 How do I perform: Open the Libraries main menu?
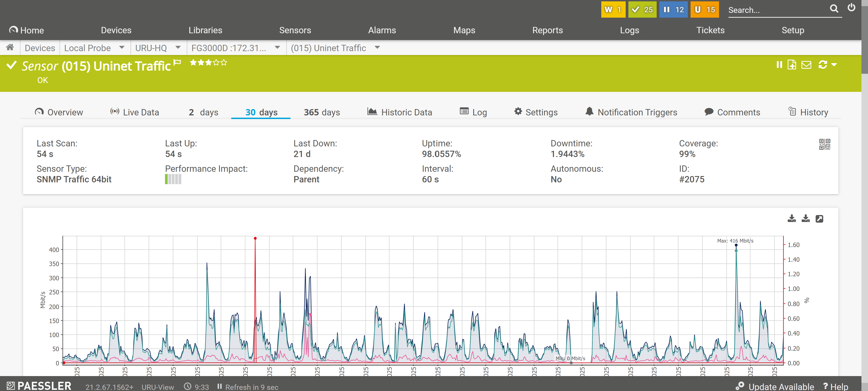205,30
